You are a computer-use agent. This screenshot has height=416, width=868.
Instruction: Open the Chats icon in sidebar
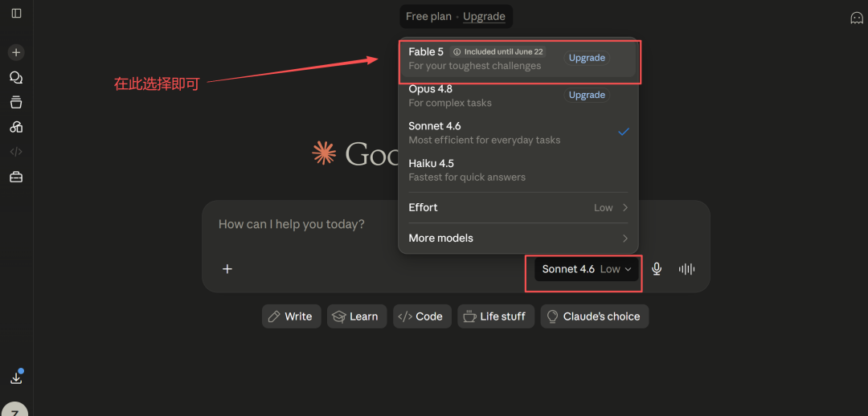click(x=16, y=77)
